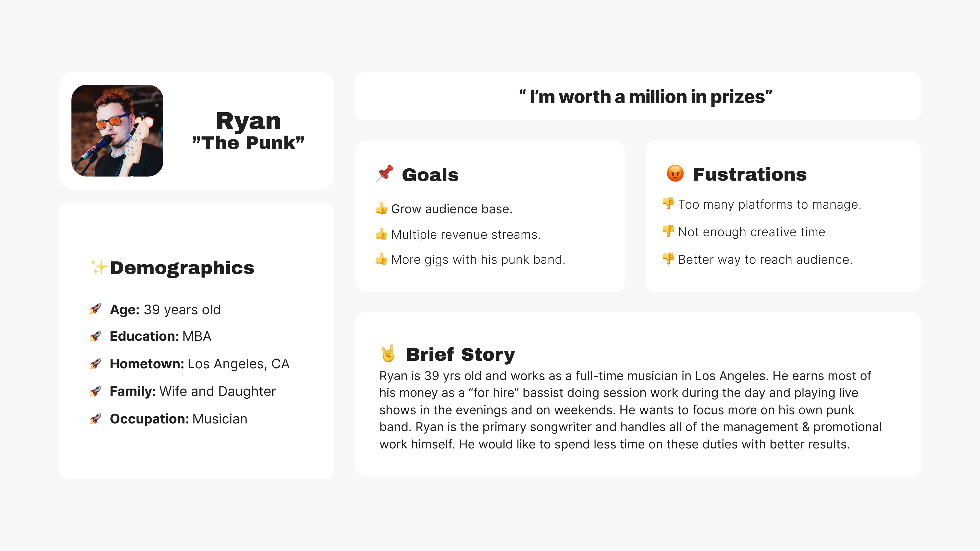This screenshot has width=980, height=551.
Task: Click the rocket icon beside Occupation
Action: click(95, 419)
